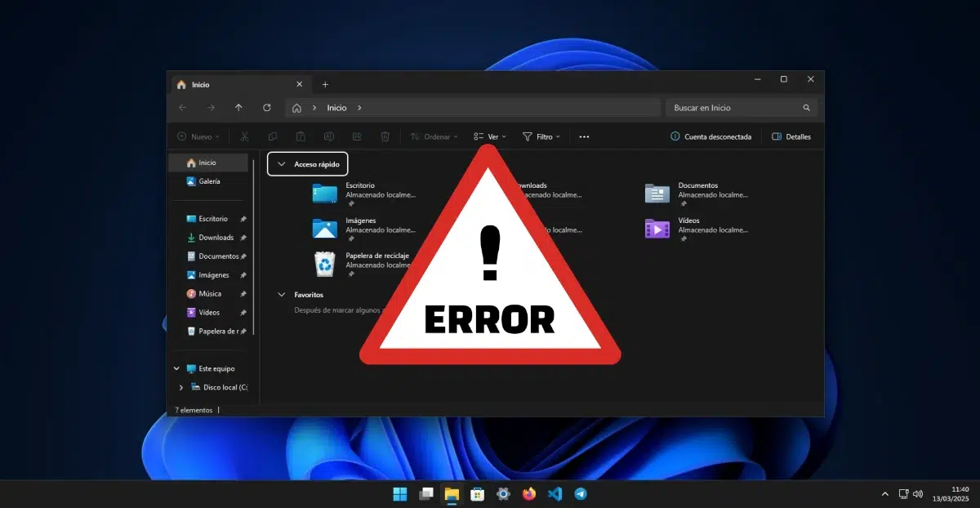Open the Nuevo dropdown menu
This screenshot has width=980, height=508.
coord(198,136)
